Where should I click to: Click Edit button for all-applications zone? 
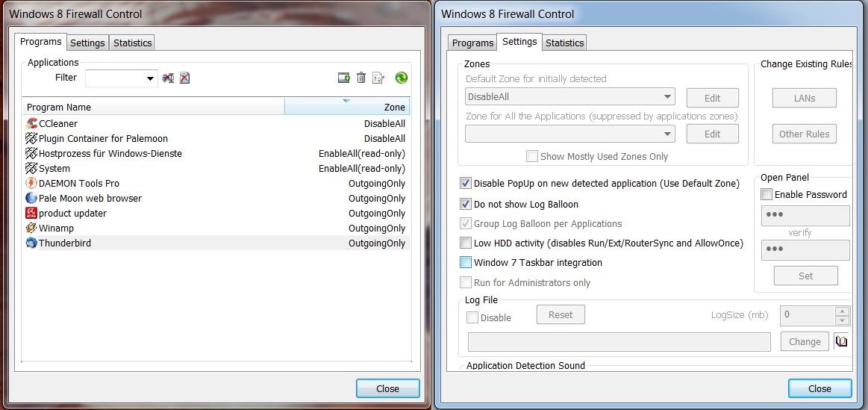(x=713, y=134)
